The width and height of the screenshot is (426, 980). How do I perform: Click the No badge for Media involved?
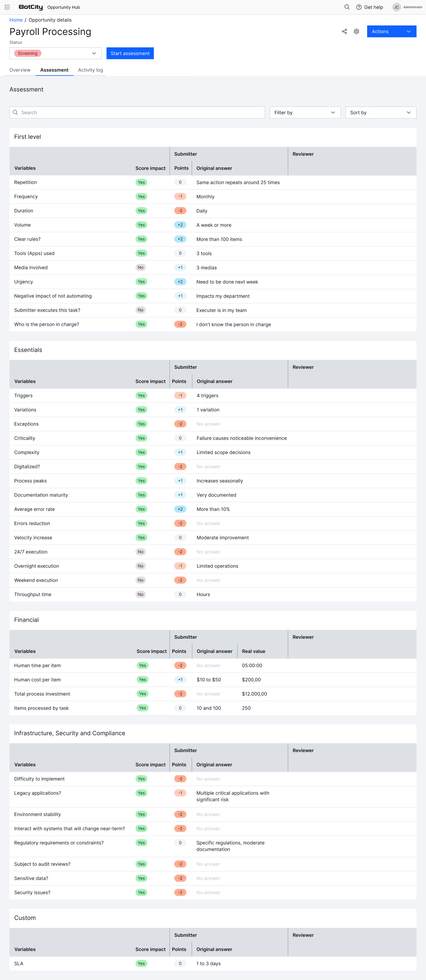coord(141,268)
